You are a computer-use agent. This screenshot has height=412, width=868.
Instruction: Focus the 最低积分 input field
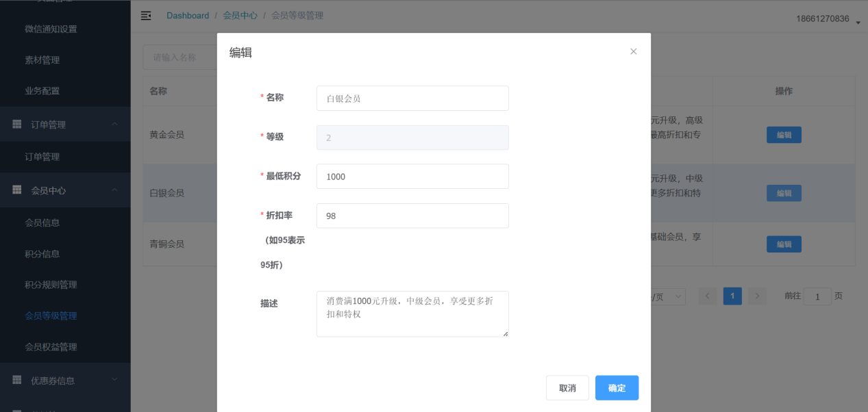point(412,177)
